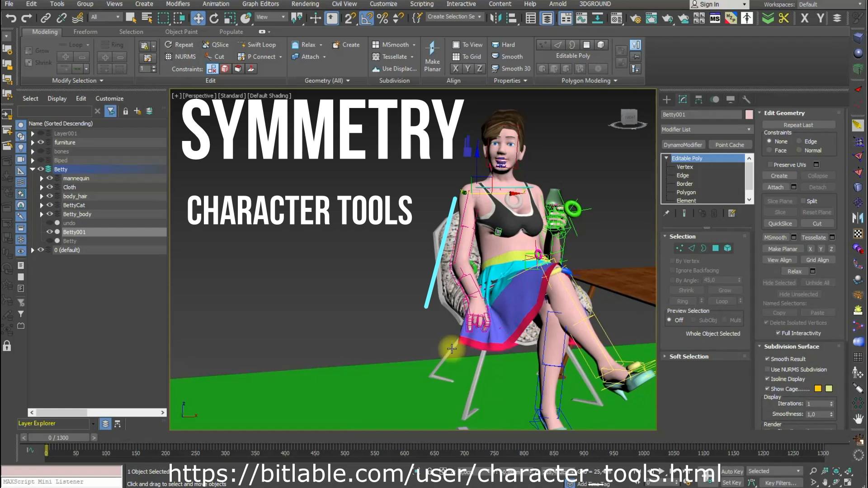Image resolution: width=868 pixels, height=488 pixels.
Task: Activate the Rotate tool icon
Action: click(214, 18)
